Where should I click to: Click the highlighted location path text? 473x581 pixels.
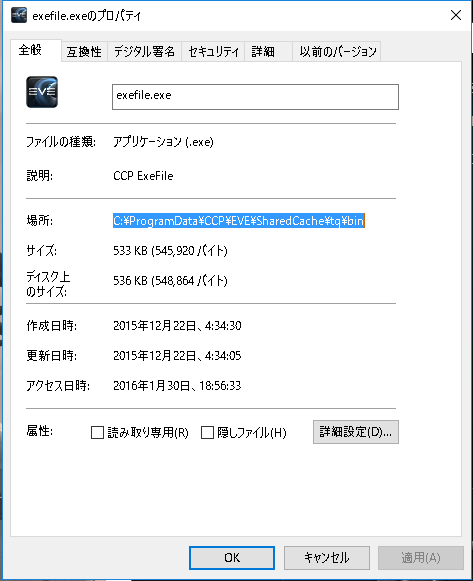pyautogui.click(x=239, y=220)
